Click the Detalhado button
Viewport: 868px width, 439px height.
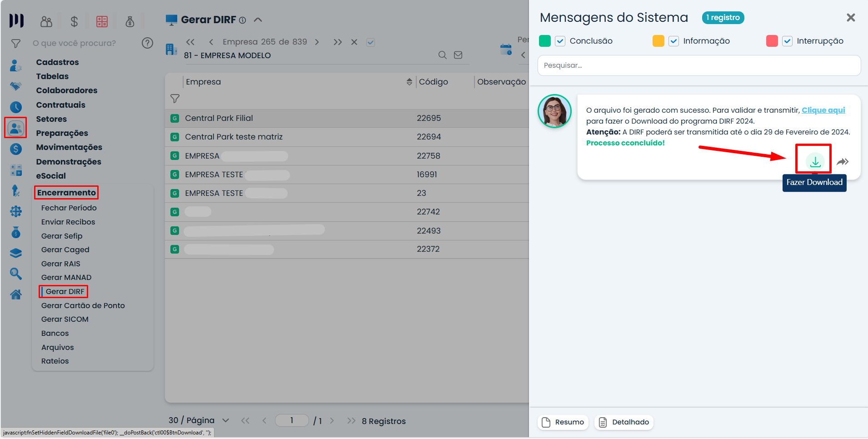click(624, 422)
